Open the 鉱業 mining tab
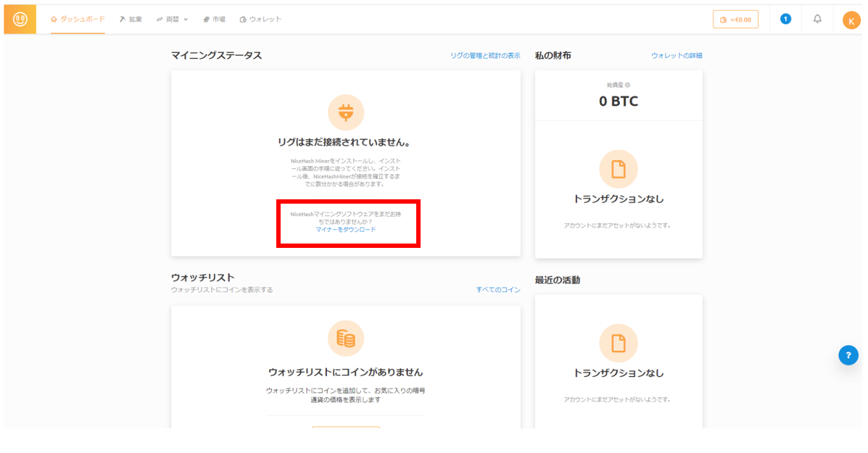Image resolution: width=868 pixels, height=453 pixels. (x=131, y=20)
